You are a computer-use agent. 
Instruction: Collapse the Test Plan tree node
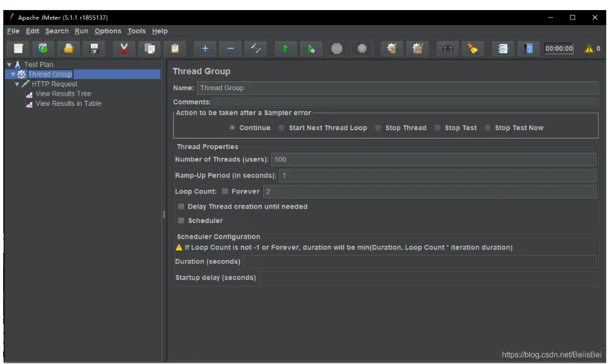9,65
